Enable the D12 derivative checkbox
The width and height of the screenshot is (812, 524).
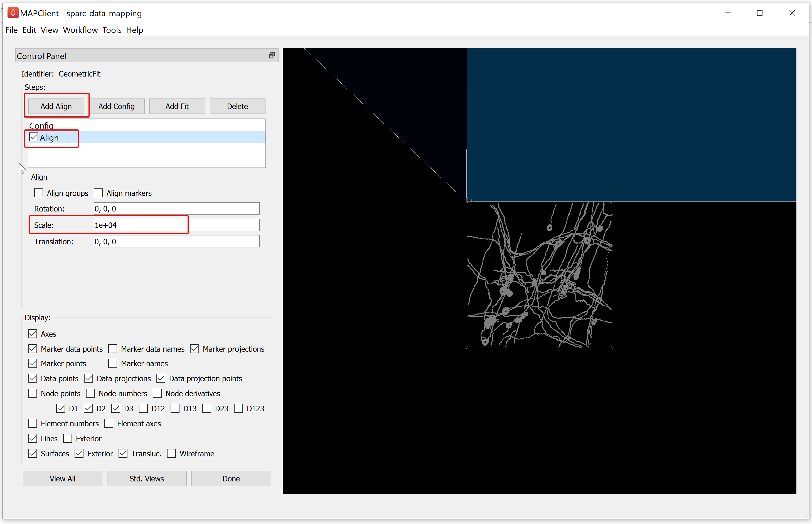click(x=144, y=408)
